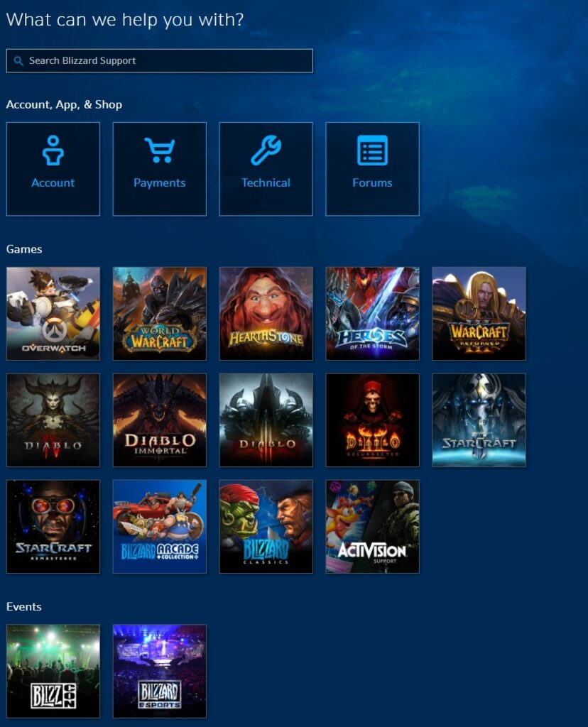This screenshot has width=588, height=727.
Task: Click the Games section heading
Action: tap(24, 249)
